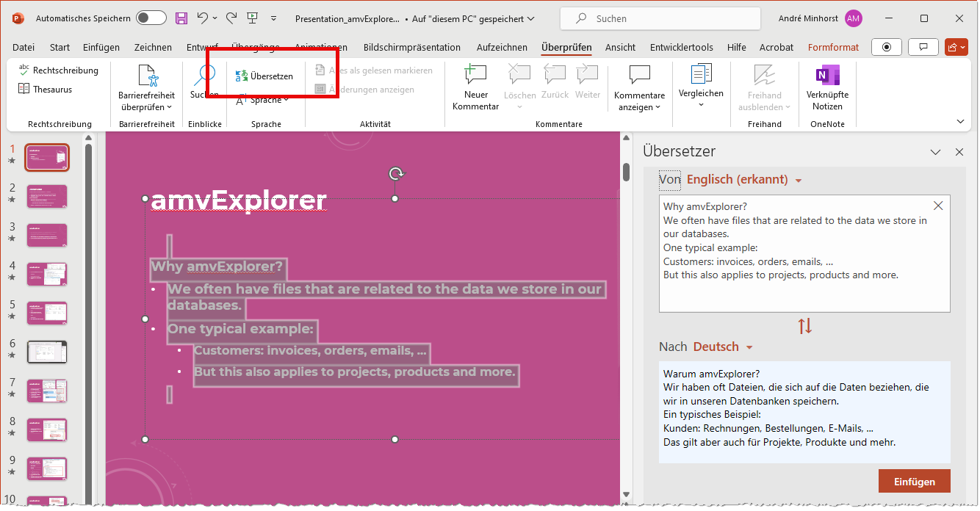Click the undo arrow icon
The width and height of the screenshot is (980, 511).
[202, 18]
